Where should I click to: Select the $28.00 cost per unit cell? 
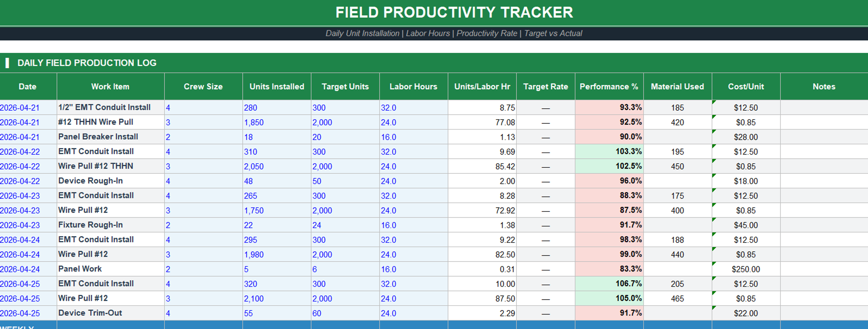tap(746, 137)
